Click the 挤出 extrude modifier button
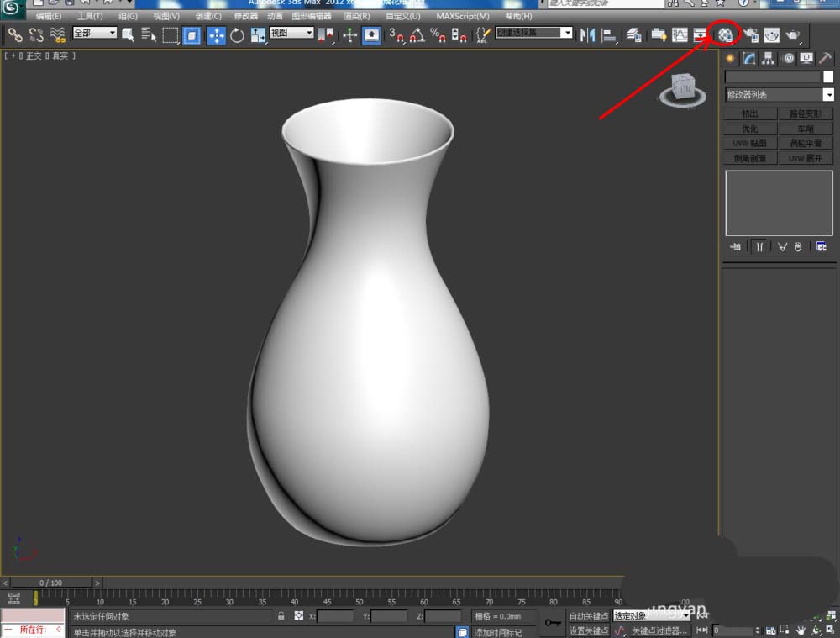Image resolution: width=840 pixels, height=638 pixels. [749, 114]
